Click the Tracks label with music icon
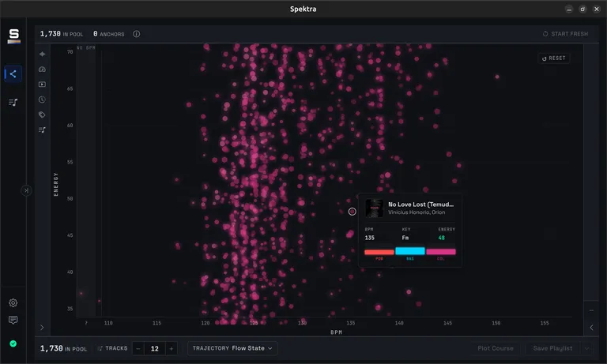The height and width of the screenshot is (364, 607). click(x=113, y=348)
